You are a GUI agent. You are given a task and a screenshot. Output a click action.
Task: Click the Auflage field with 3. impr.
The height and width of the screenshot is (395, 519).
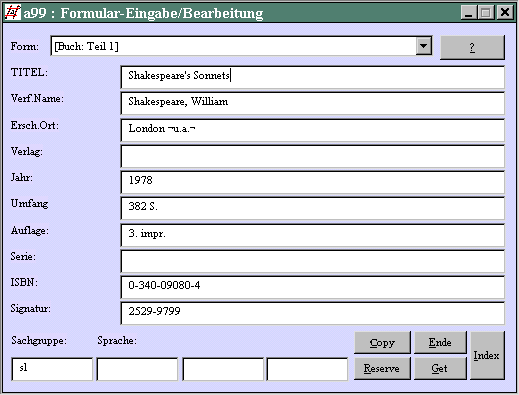(313, 235)
